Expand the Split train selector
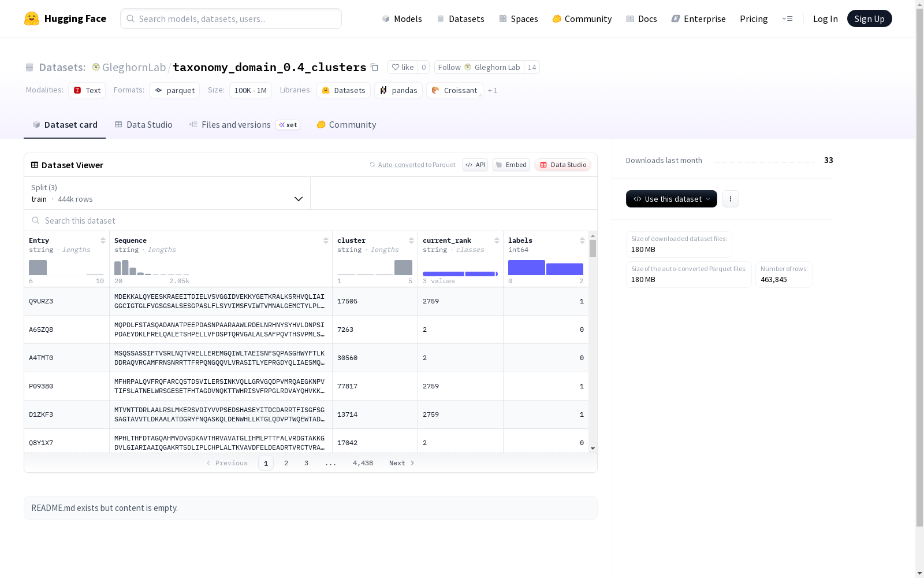This screenshot has width=924, height=578. tap(167, 193)
